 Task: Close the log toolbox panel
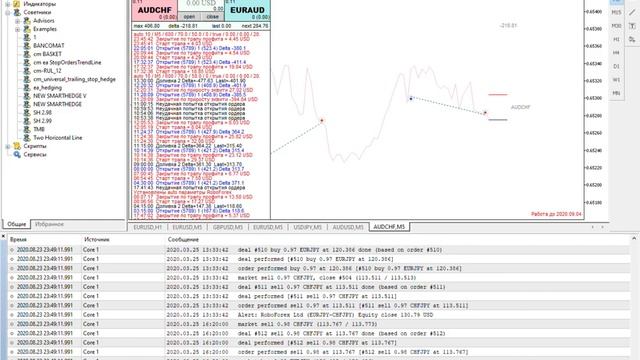tap(3, 236)
